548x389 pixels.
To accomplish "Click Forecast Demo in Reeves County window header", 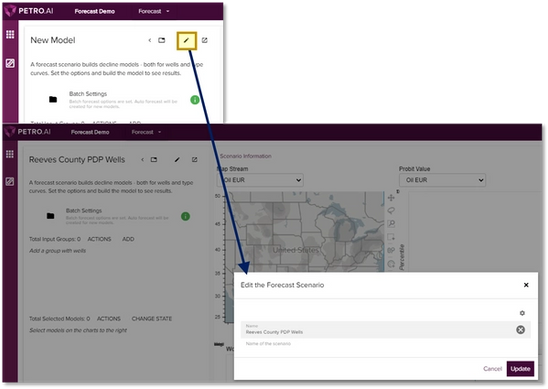I will click(x=90, y=132).
